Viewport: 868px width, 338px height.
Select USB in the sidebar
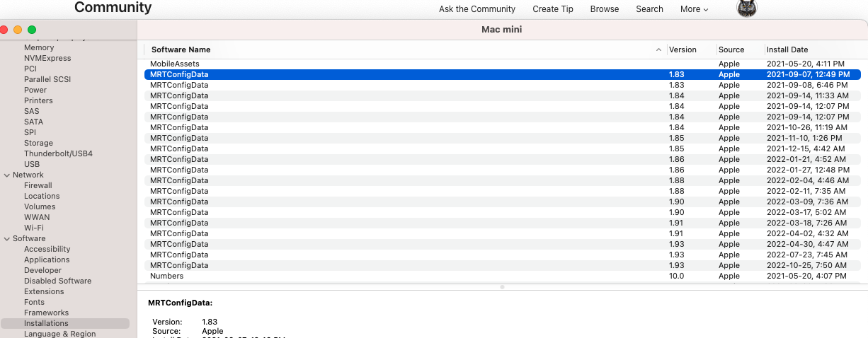click(x=32, y=164)
